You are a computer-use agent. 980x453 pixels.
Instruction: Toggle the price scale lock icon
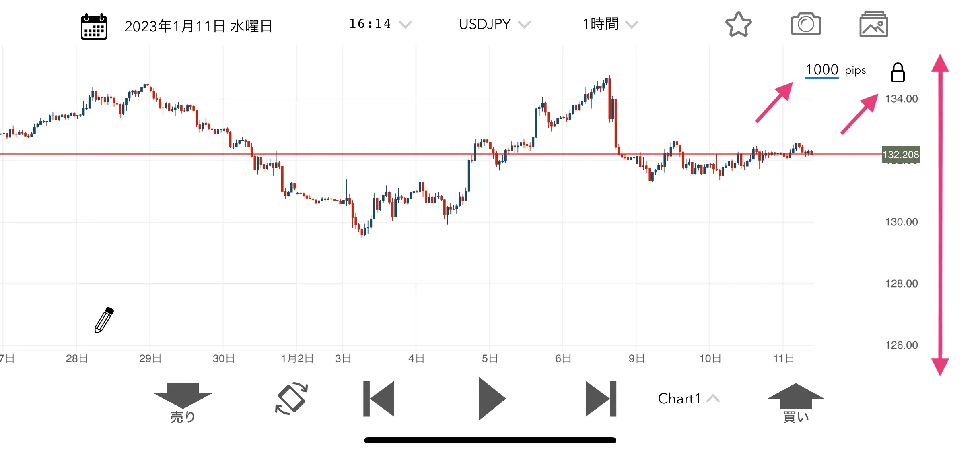tap(898, 72)
